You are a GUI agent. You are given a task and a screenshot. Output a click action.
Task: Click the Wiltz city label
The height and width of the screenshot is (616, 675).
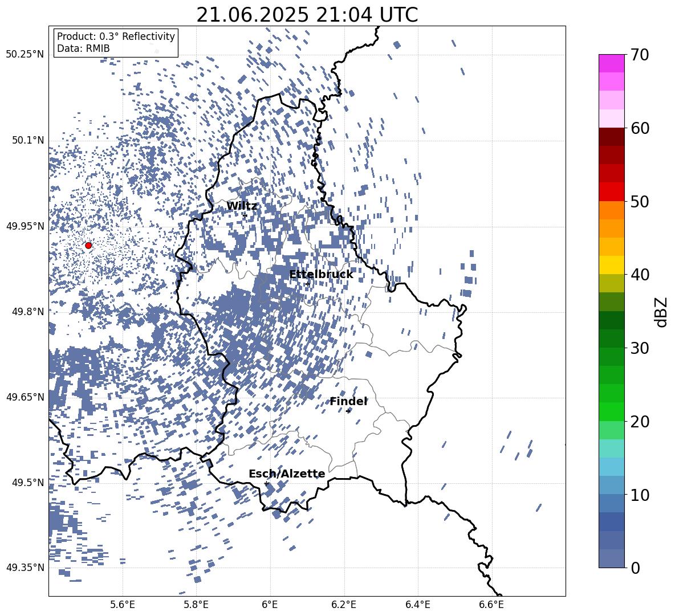click(x=242, y=206)
